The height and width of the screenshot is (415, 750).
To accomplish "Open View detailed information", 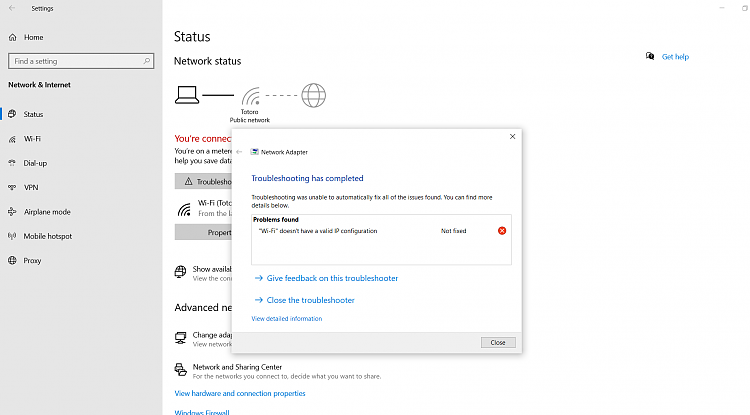I will [x=287, y=318].
